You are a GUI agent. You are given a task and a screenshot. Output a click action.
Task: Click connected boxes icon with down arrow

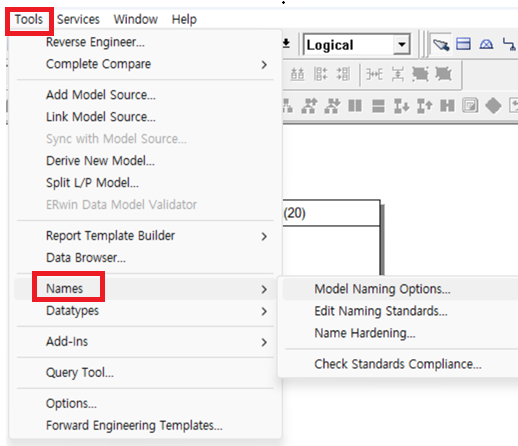tap(401, 106)
